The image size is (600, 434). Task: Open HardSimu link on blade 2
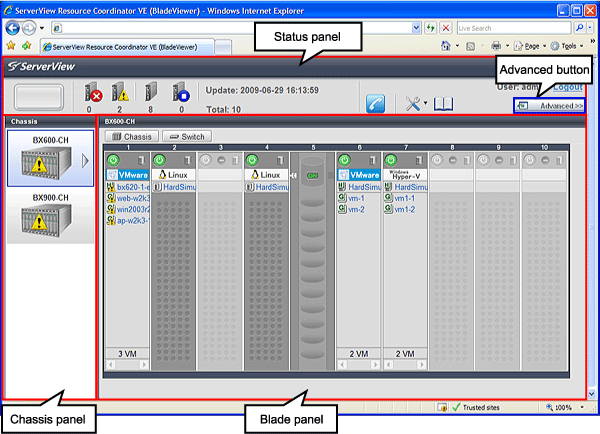[x=179, y=187]
